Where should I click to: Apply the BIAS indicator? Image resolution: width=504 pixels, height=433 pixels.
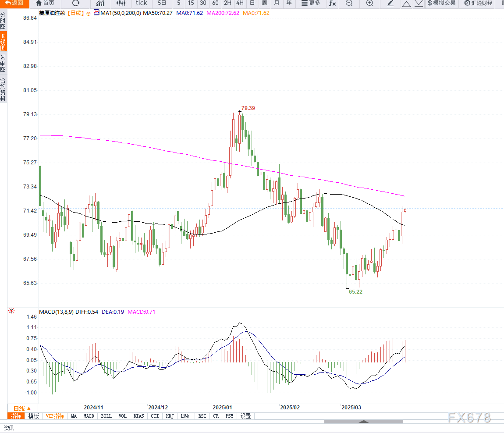139,416
